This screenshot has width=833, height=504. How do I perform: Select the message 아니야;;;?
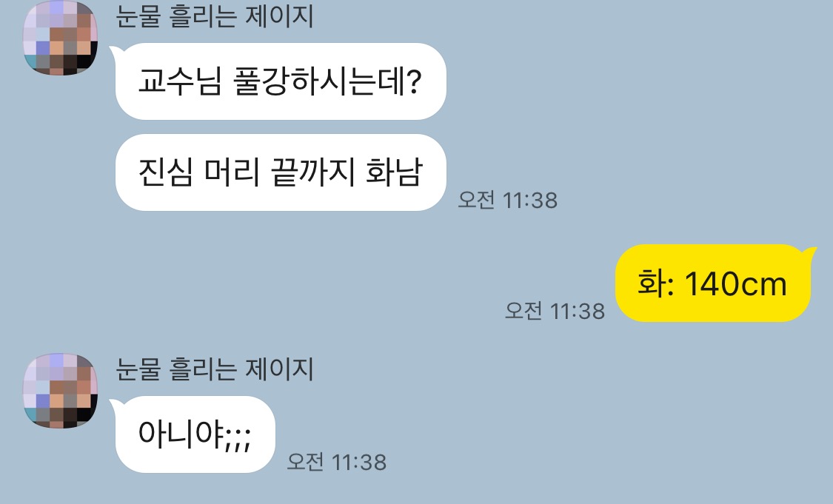[195, 434]
